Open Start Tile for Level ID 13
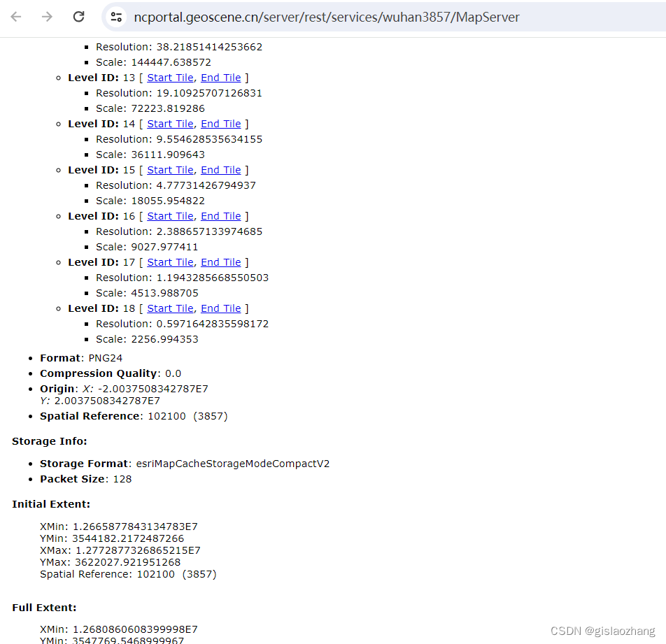Viewport: 666px width, 644px height. [x=169, y=77]
